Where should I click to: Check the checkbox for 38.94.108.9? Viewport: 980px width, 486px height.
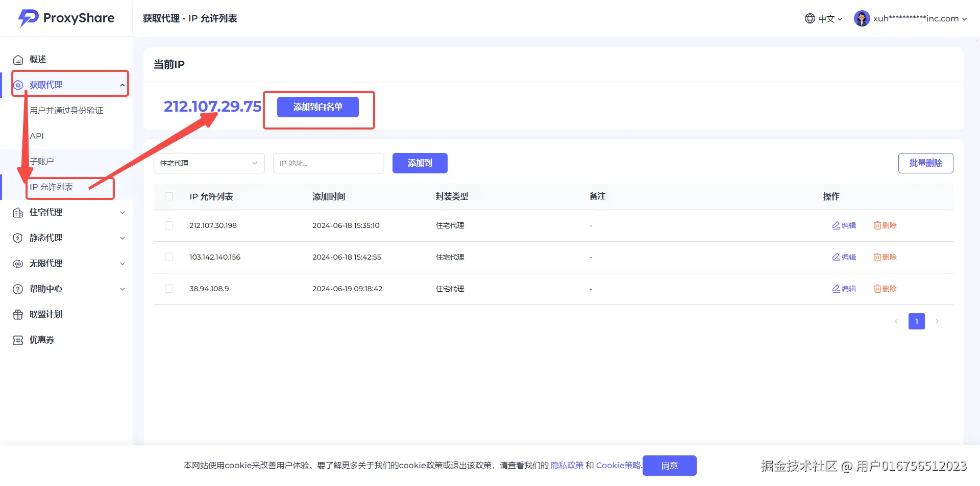click(169, 289)
